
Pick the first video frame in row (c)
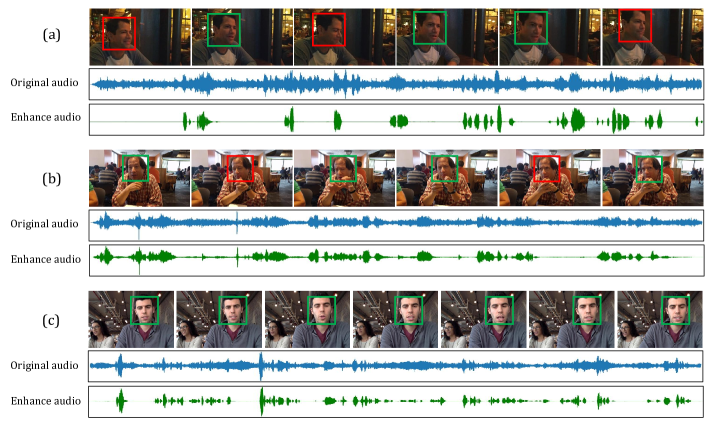point(131,319)
